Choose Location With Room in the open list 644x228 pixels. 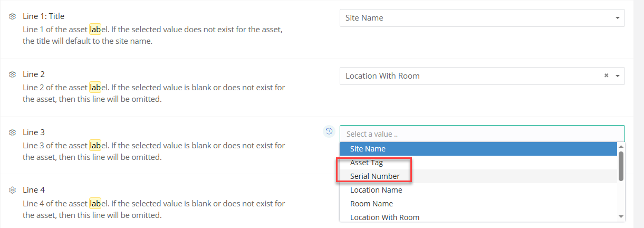point(478,217)
